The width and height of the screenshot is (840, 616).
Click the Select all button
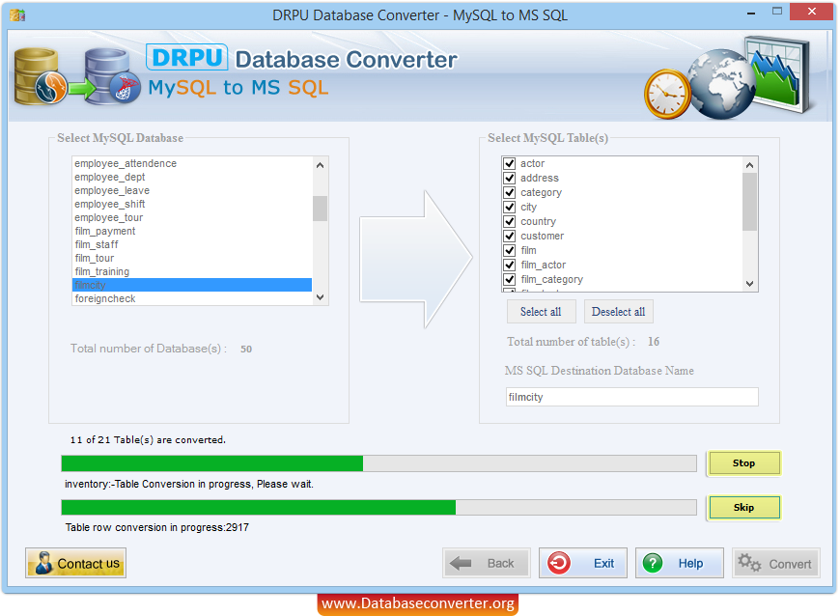click(541, 312)
